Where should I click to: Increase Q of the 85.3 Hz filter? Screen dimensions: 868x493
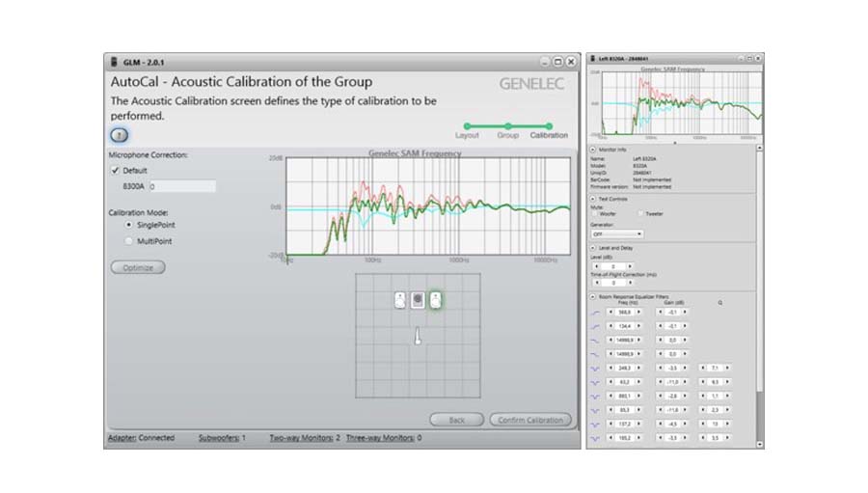727,410
